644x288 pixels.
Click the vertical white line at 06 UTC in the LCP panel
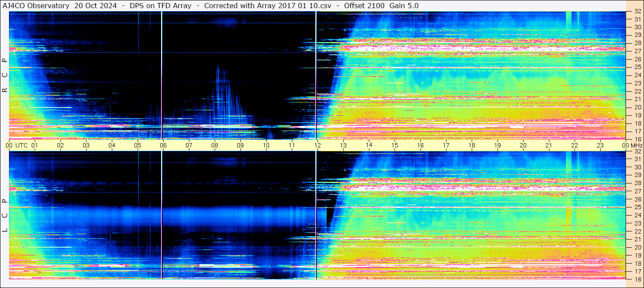[162, 214]
